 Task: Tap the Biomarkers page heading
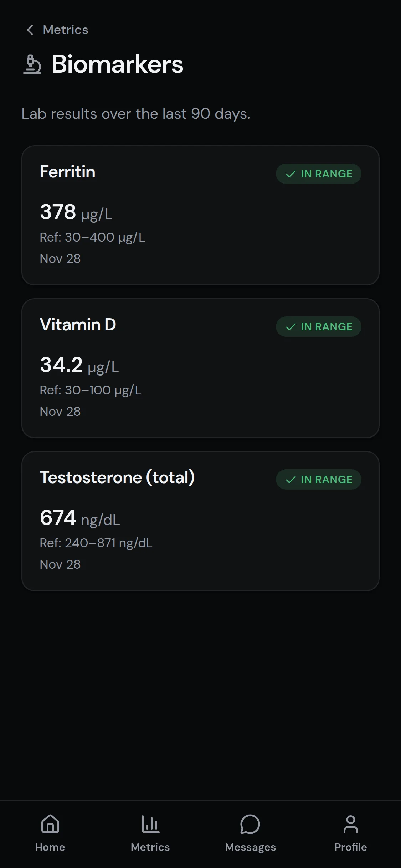pyautogui.click(x=117, y=64)
